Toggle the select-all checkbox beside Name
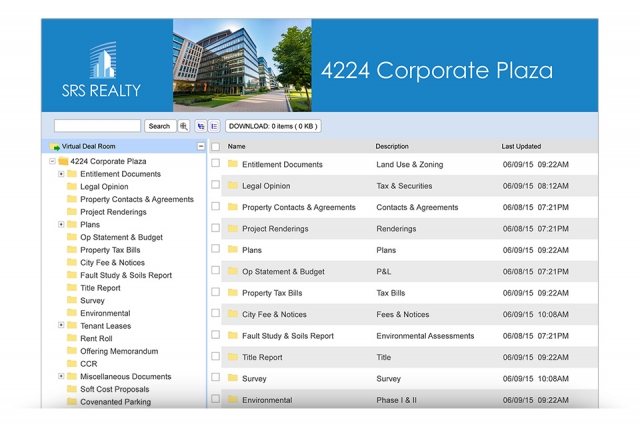Viewport: 640px width, 427px height. click(x=215, y=147)
